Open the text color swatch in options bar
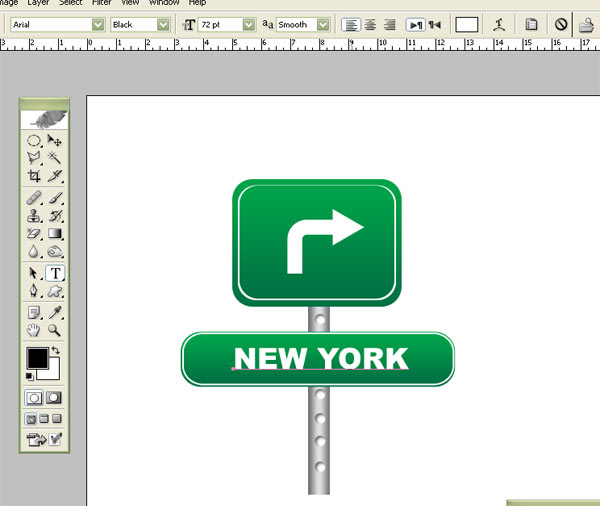The width and height of the screenshot is (600, 506). pos(466,25)
